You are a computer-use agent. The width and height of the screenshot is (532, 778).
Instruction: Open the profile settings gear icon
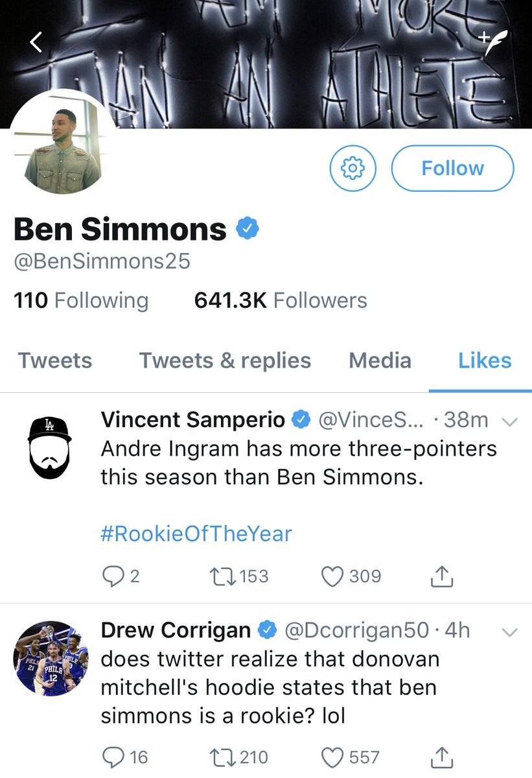click(353, 169)
